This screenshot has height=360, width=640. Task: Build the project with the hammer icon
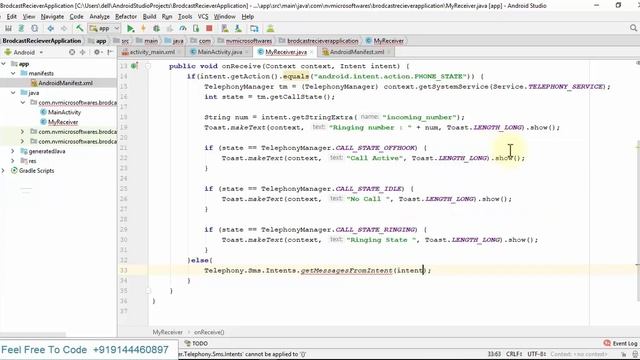[80, 28]
